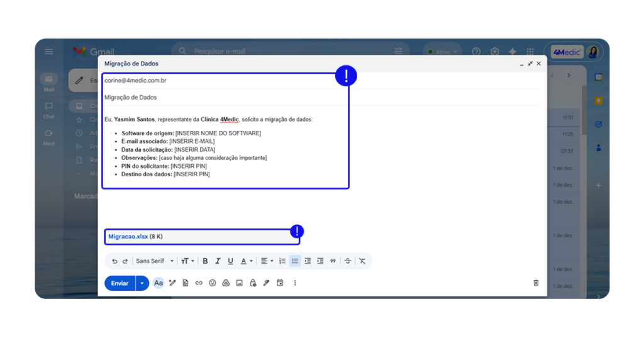Click the remove formatting icon

362,261
